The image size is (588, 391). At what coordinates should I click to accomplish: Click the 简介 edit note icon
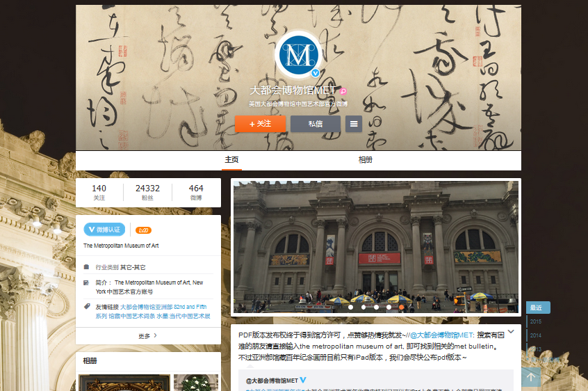(87, 282)
